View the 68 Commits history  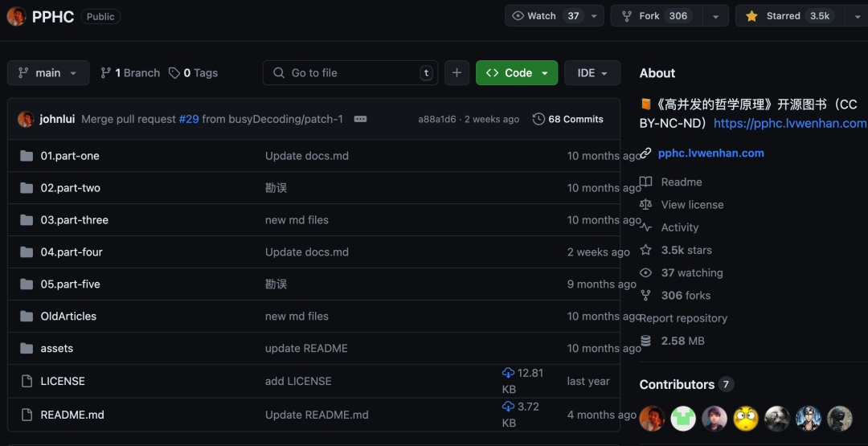coord(568,119)
